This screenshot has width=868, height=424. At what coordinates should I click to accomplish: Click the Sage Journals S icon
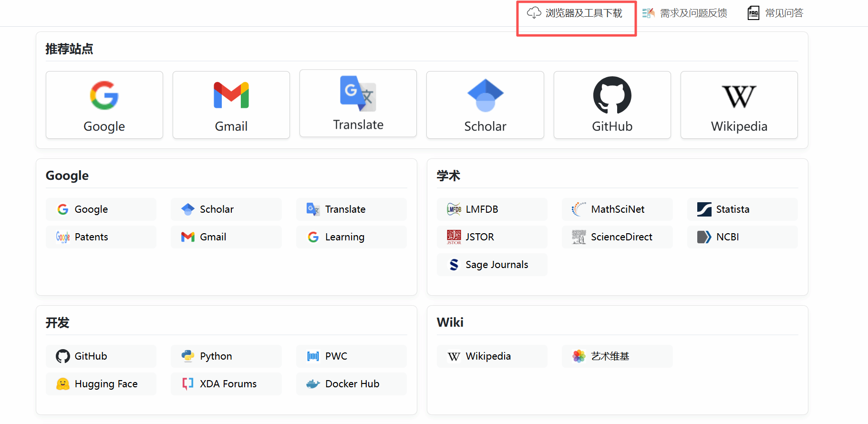(454, 265)
